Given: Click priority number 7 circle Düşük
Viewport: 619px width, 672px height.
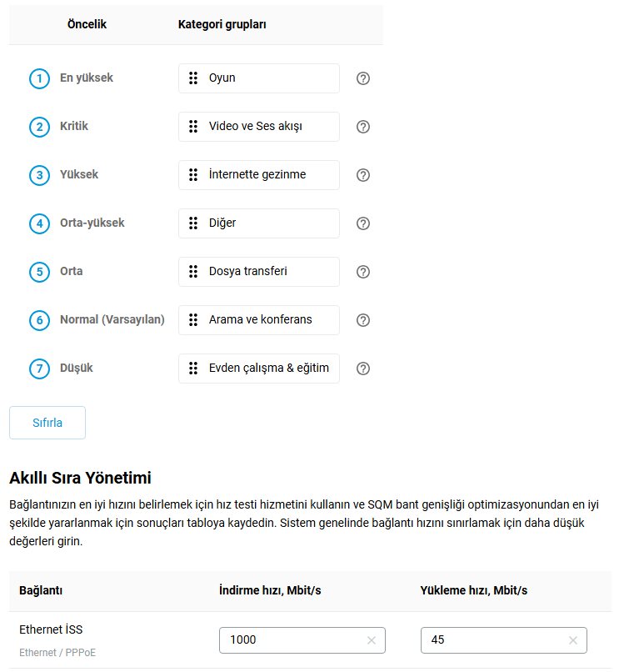Looking at the screenshot, I should pos(39,369).
